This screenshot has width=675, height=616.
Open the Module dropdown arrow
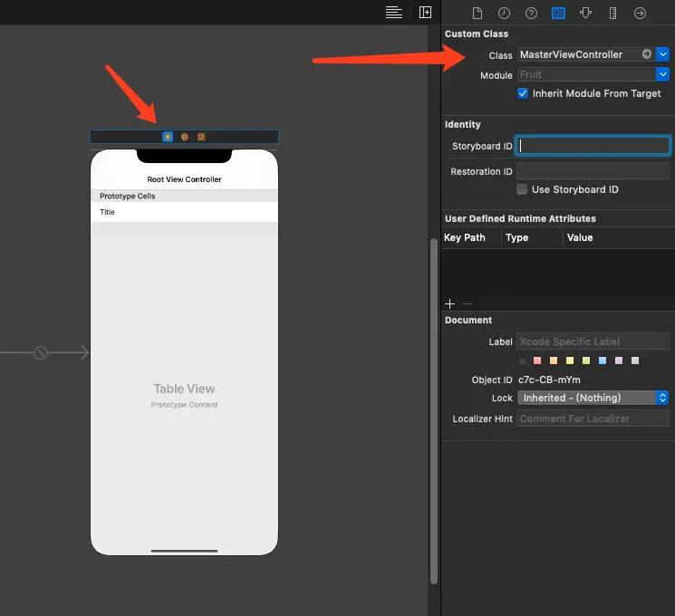(663, 74)
